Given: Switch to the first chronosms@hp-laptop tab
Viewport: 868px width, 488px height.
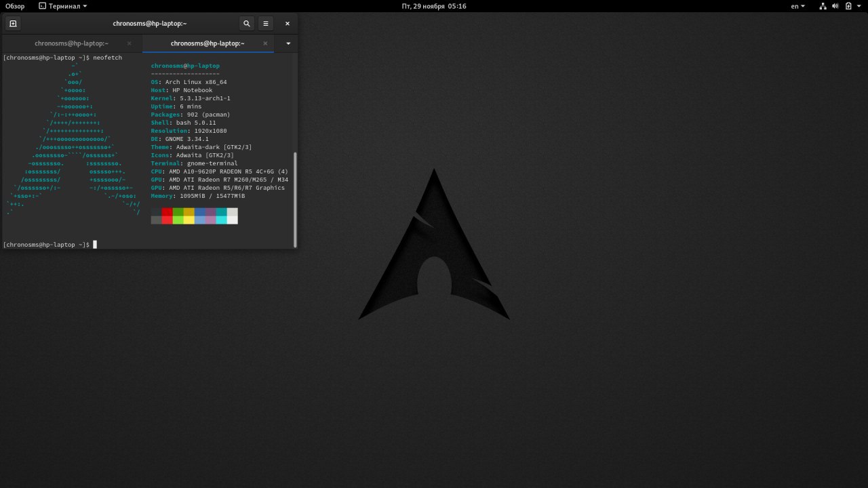Looking at the screenshot, I should point(71,43).
